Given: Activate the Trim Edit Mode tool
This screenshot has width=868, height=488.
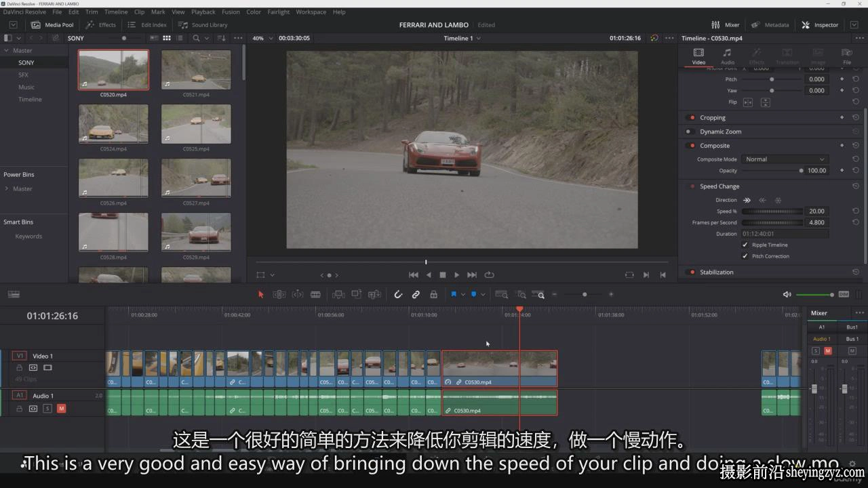Looking at the screenshot, I should (x=279, y=294).
